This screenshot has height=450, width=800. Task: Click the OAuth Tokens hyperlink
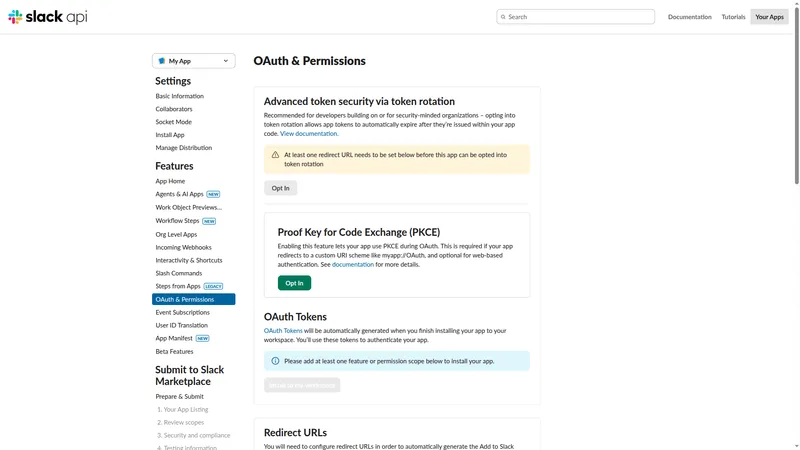point(283,331)
